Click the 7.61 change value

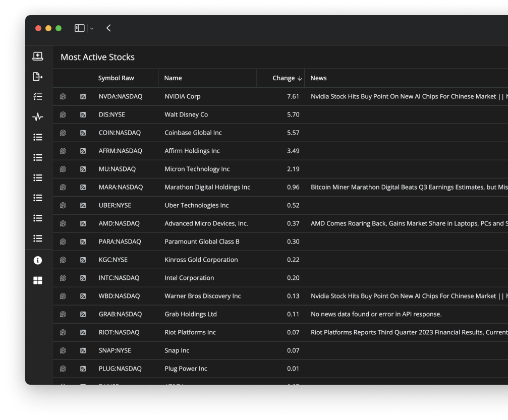pos(293,96)
